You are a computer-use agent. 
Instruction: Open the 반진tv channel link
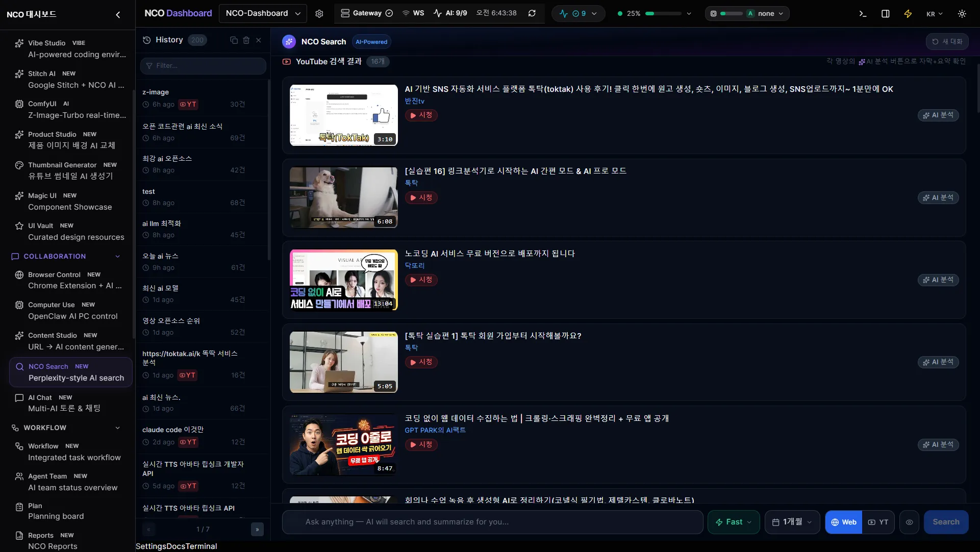pyautogui.click(x=415, y=102)
